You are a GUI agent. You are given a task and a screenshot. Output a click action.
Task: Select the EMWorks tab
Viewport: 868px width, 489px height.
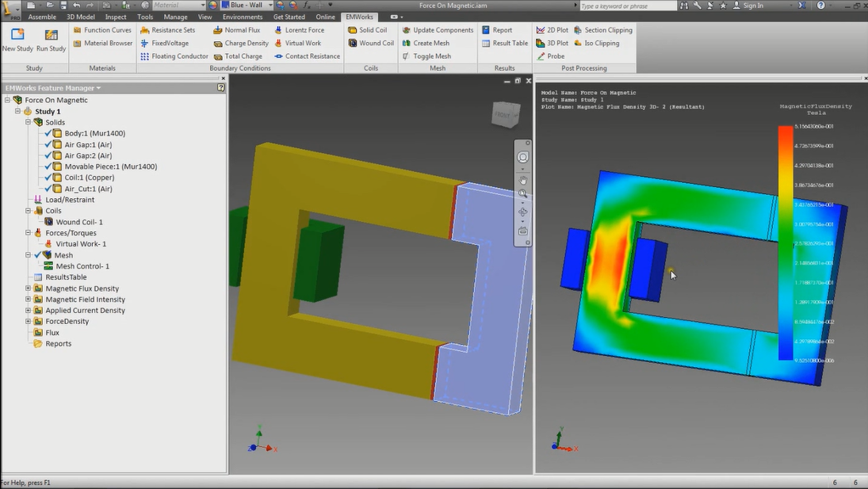(x=359, y=17)
